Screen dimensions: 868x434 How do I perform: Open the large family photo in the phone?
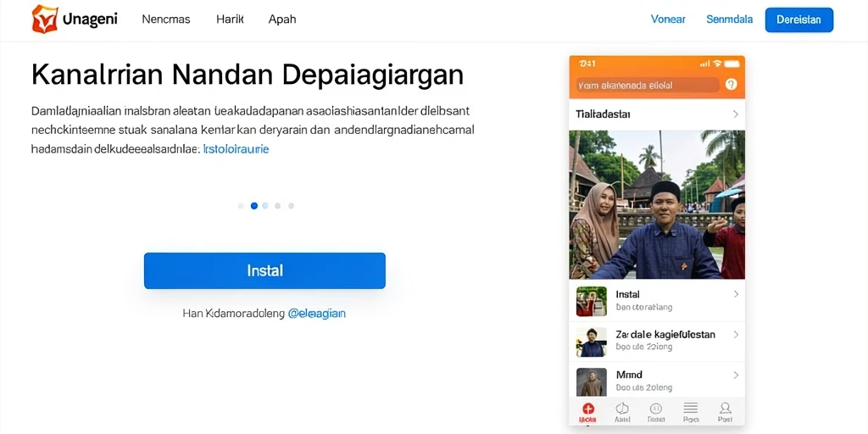tap(657, 204)
